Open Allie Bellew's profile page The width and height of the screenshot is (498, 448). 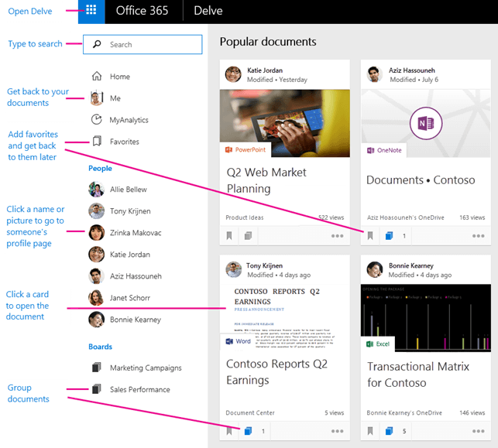pyautogui.click(x=128, y=190)
